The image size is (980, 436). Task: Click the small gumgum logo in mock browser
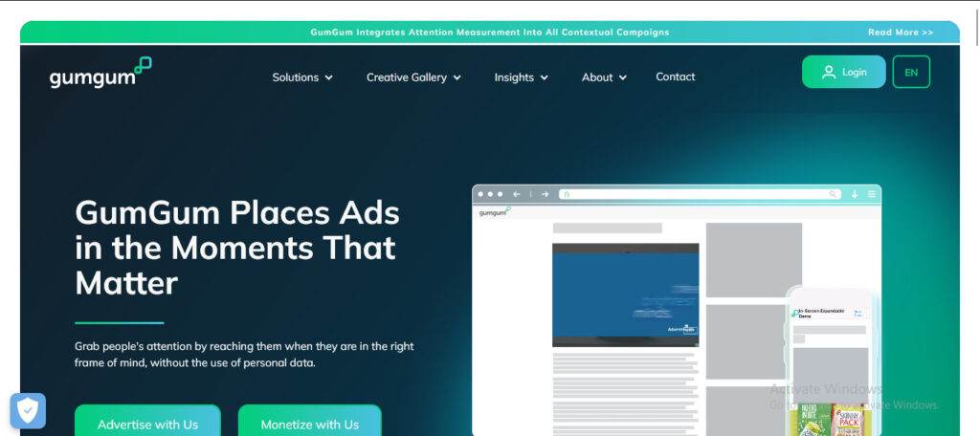[495, 211]
